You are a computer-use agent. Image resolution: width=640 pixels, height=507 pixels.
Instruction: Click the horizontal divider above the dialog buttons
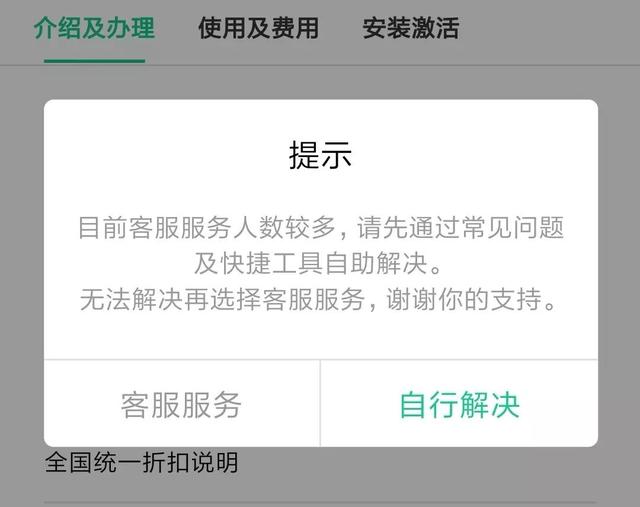click(321, 360)
